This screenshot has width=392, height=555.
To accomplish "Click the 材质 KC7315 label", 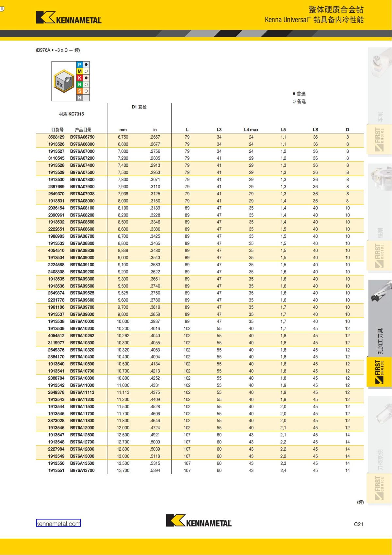I will point(71,114).
